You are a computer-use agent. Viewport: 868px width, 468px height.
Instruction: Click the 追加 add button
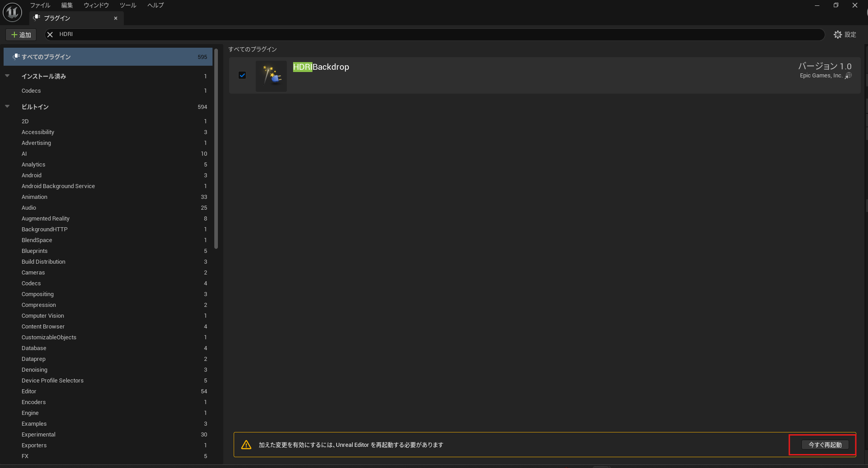pos(21,35)
